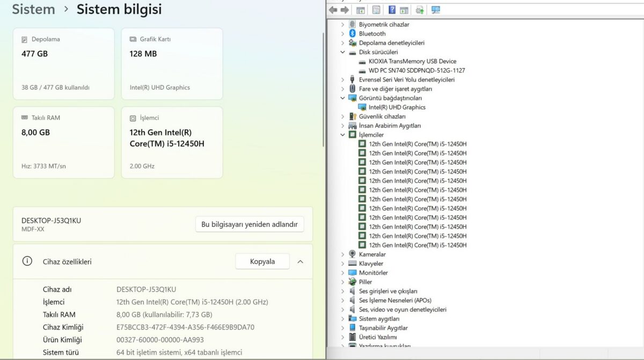This screenshot has width=644, height=360.
Task: Click the Settings window vertical scrollbar
Action: (323, 90)
